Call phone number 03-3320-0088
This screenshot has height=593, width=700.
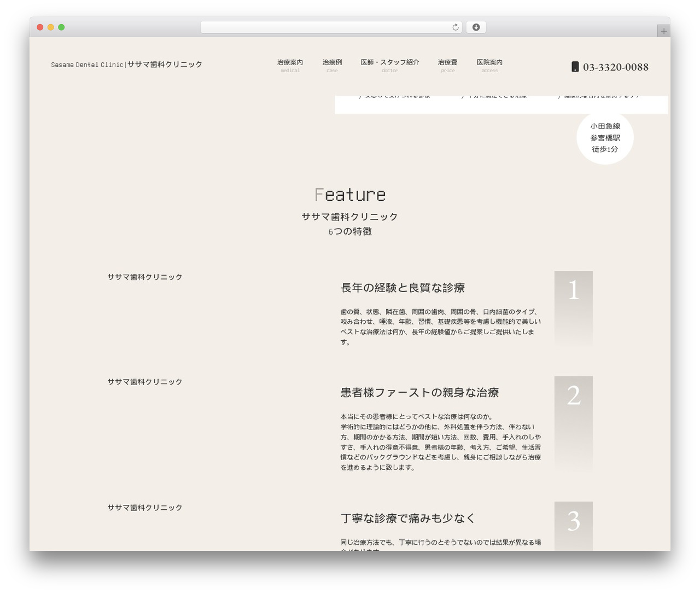(616, 67)
